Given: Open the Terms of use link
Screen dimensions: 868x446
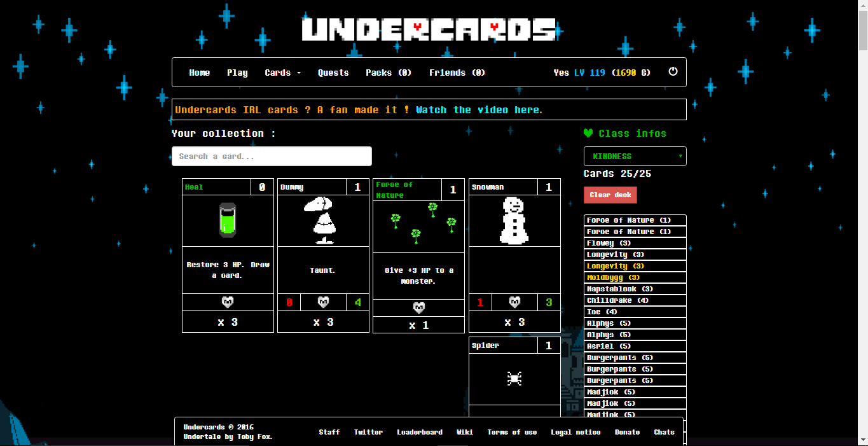Looking at the screenshot, I should (x=512, y=432).
